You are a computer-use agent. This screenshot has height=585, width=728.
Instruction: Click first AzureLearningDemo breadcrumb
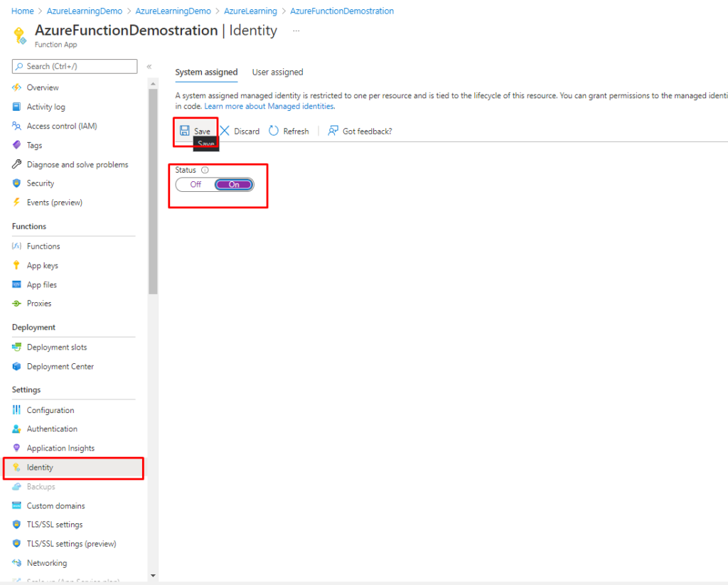(85, 11)
